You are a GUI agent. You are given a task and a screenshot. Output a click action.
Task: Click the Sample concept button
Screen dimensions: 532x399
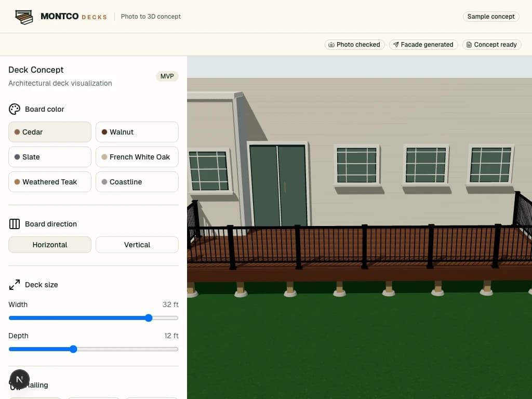(491, 17)
